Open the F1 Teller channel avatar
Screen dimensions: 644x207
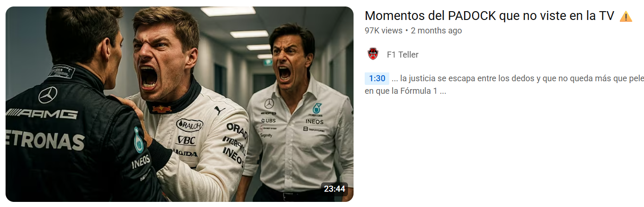click(373, 54)
